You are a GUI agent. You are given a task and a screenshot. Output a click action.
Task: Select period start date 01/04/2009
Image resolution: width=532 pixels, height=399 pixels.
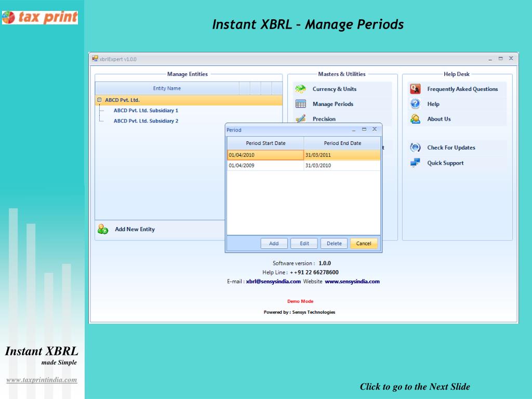click(x=265, y=166)
